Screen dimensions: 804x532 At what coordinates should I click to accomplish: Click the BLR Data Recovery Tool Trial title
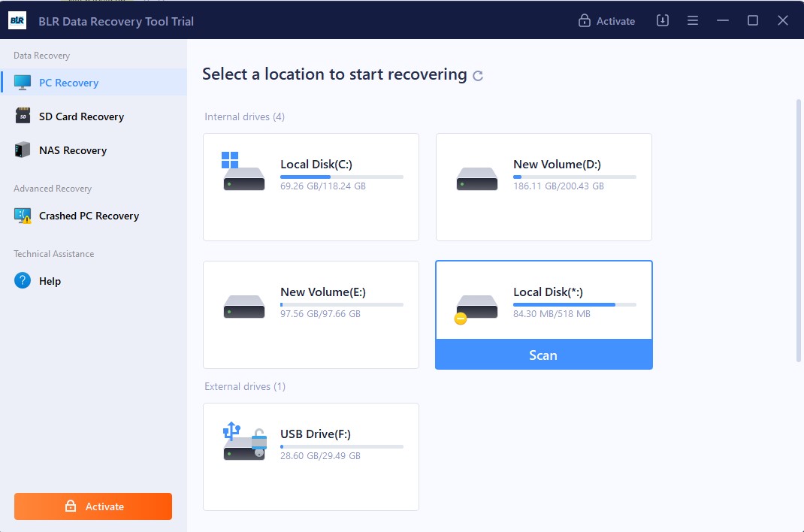click(x=116, y=21)
